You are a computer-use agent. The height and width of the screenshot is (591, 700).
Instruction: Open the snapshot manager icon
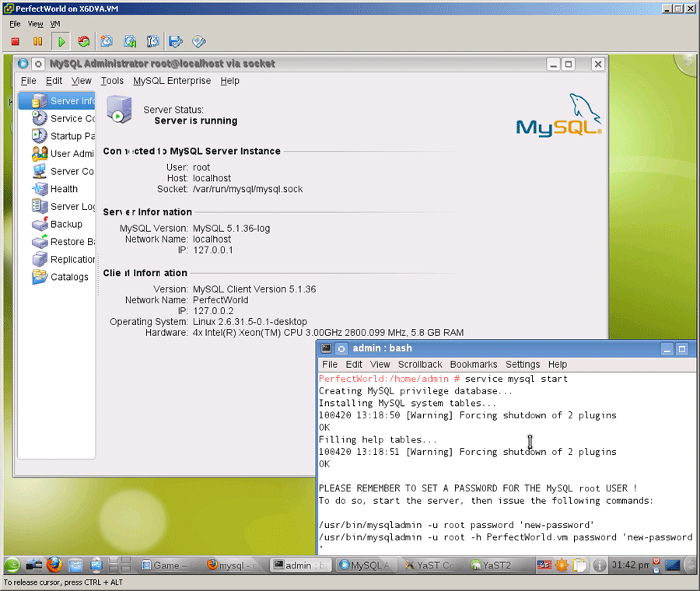point(152,41)
